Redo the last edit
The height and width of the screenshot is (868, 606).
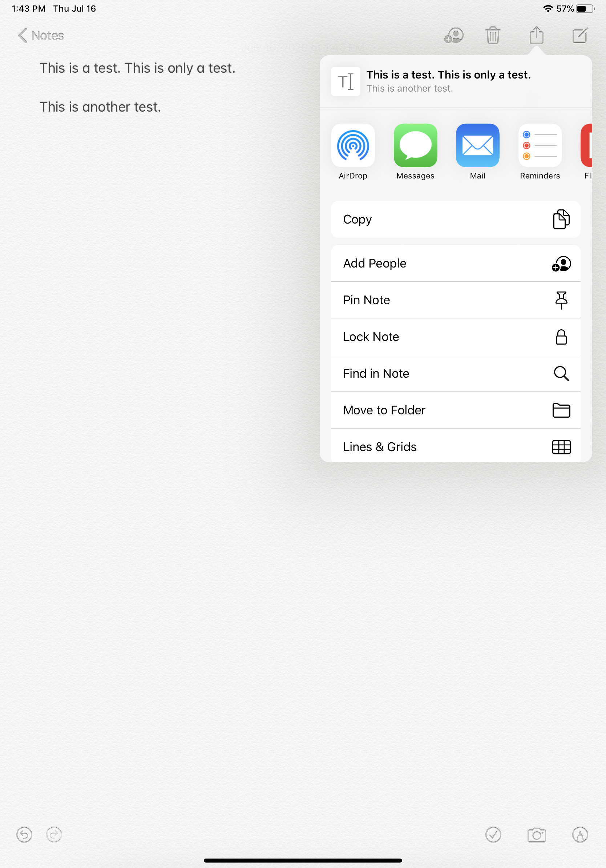54,835
